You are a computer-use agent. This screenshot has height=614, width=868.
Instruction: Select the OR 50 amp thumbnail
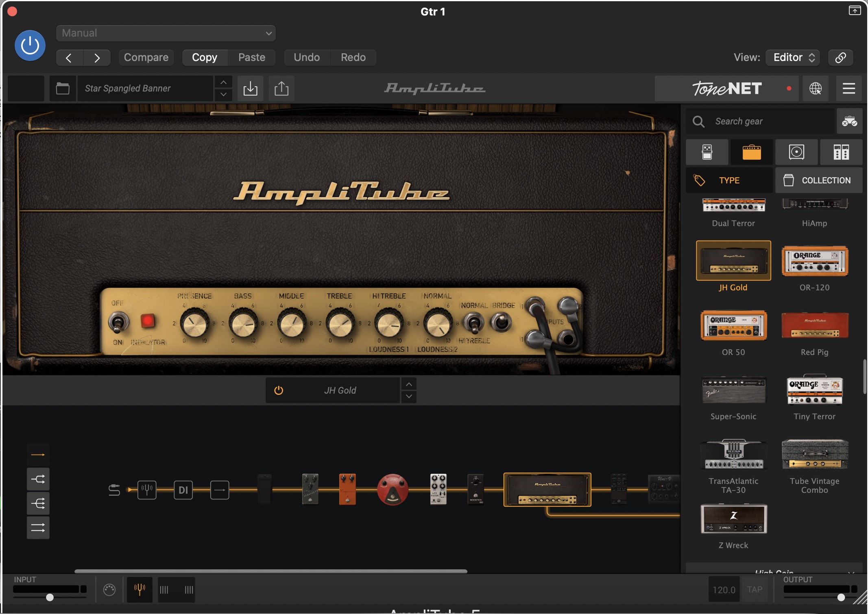[x=734, y=325]
